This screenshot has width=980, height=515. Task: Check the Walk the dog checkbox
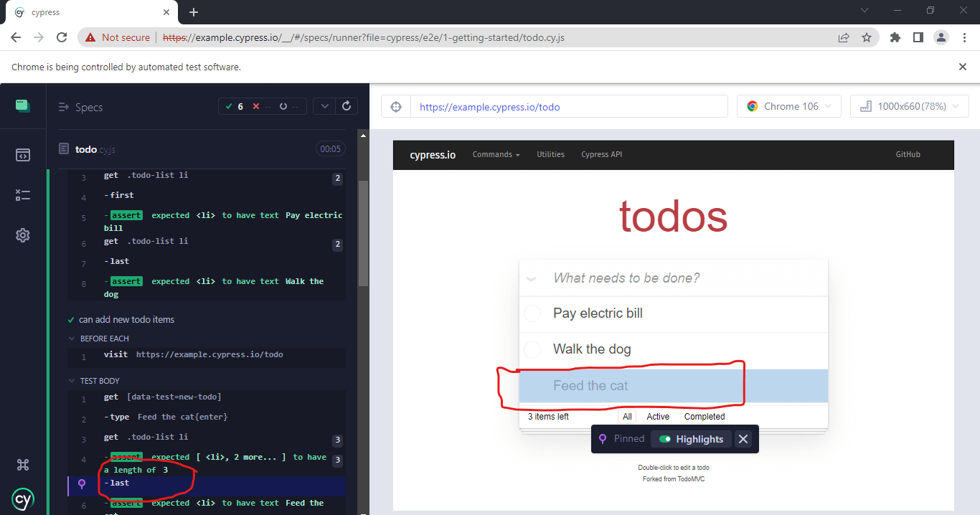(x=532, y=350)
